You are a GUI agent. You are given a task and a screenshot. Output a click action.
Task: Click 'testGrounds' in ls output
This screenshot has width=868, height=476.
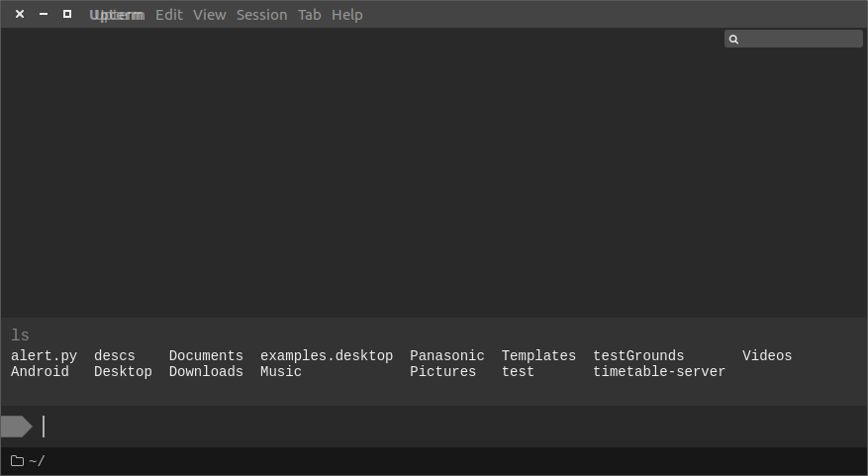click(x=638, y=356)
